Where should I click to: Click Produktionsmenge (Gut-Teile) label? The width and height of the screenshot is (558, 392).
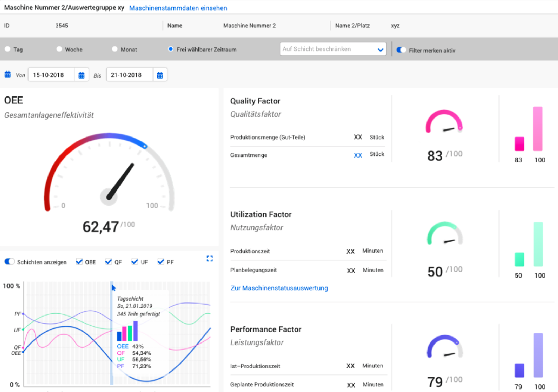point(267,137)
